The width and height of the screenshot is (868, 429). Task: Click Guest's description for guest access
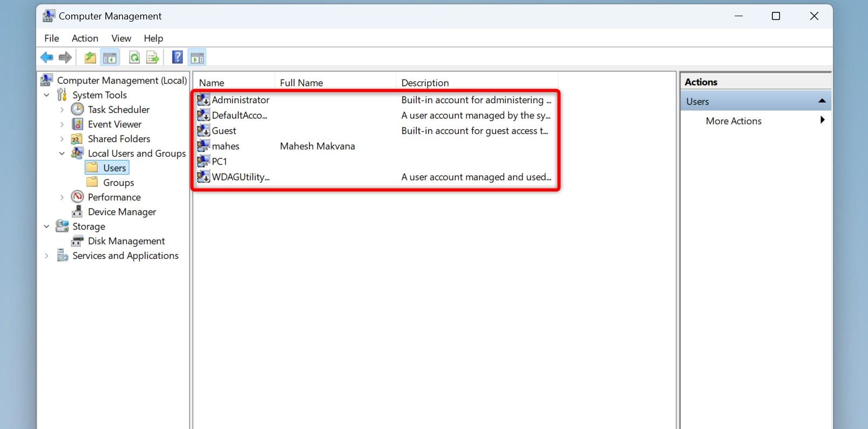[474, 131]
